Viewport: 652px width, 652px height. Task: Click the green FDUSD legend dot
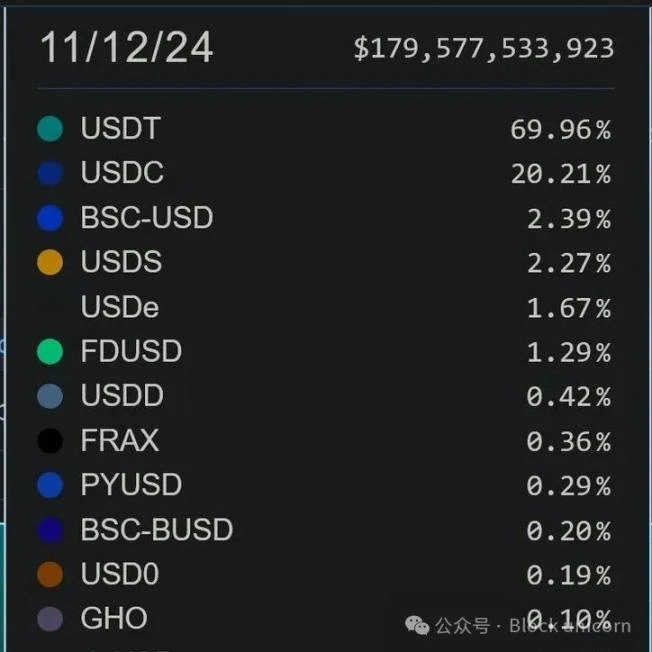(49, 351)
